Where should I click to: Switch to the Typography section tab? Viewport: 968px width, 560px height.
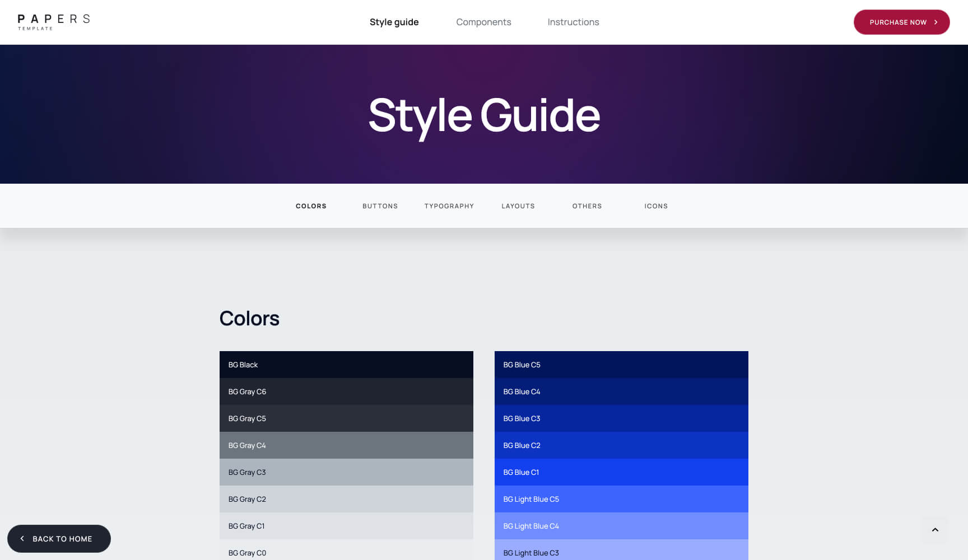449,206
